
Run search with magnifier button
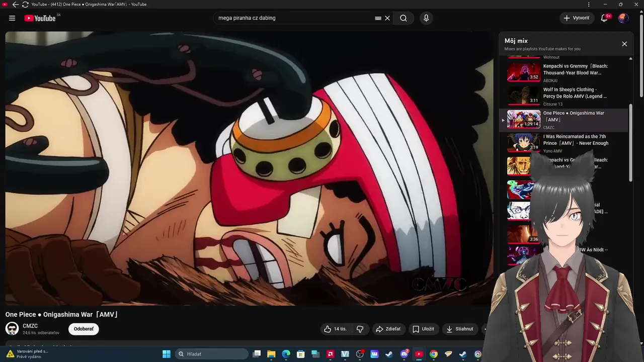tap(404, 18)
